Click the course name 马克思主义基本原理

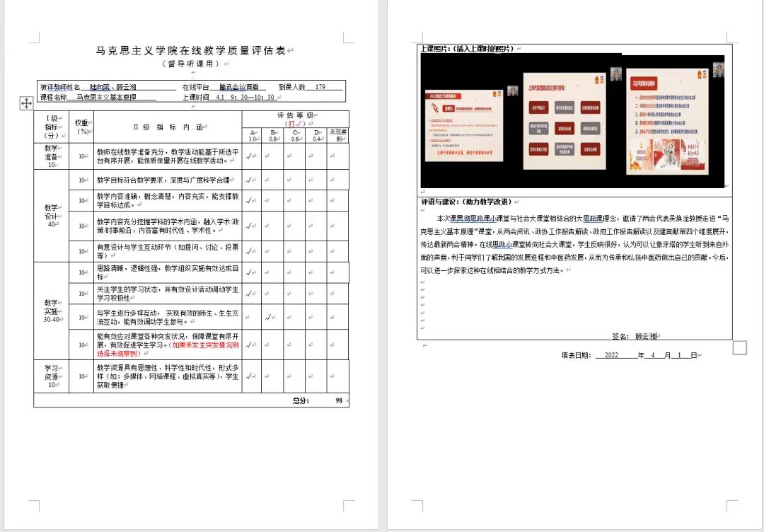click(106, 97)
